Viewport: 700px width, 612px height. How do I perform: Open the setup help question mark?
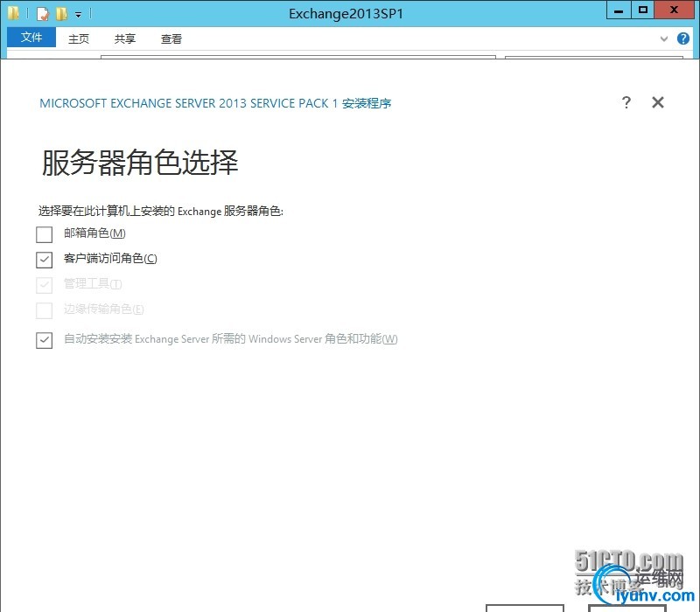pos(626,102)
